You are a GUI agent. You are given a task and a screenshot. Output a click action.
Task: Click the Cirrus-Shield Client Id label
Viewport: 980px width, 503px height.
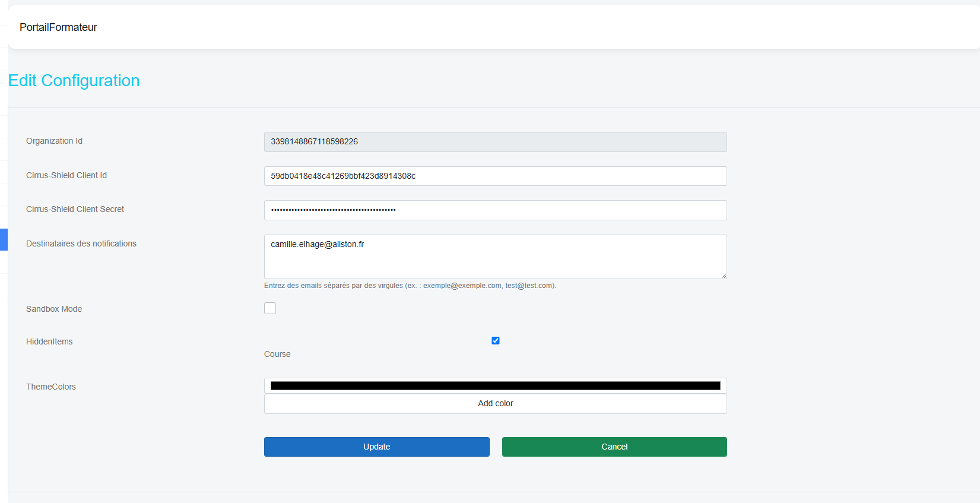66,175
